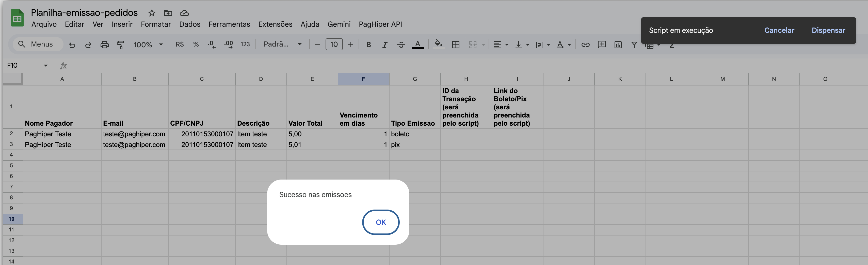Expand the merge cells dropdown arrow
Viewport: 868px width, 265px height.
483,45
